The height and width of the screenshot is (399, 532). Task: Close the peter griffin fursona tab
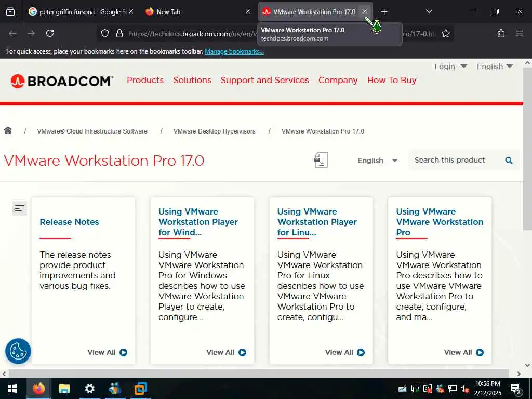click(x=131, y=12)
